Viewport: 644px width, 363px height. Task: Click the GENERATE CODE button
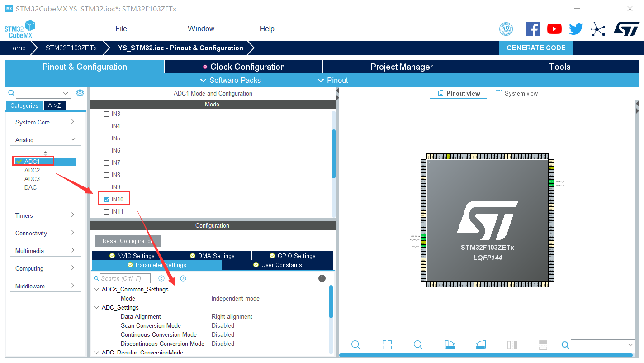pos(536,48)
